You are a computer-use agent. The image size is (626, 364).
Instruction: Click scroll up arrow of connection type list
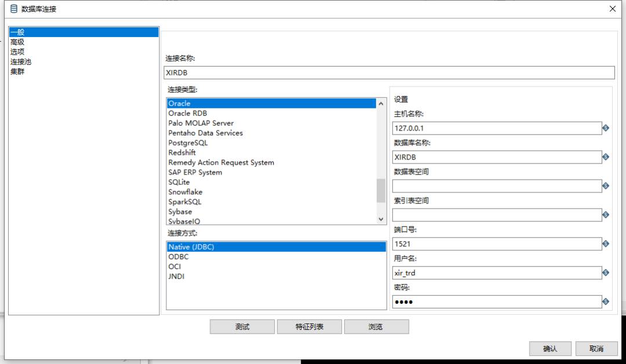click(x=381, y=104)
